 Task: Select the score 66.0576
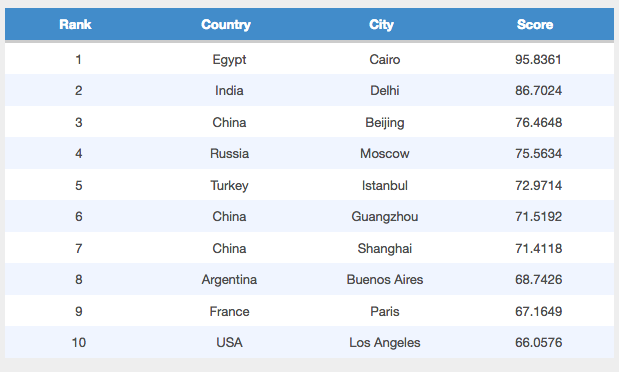(x=538, y=342)
